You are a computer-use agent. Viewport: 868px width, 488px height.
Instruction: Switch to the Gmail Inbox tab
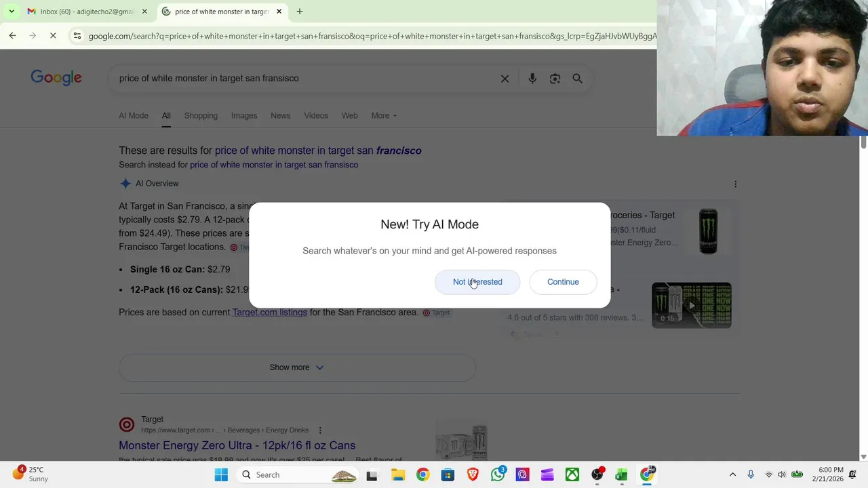point(80,12)
